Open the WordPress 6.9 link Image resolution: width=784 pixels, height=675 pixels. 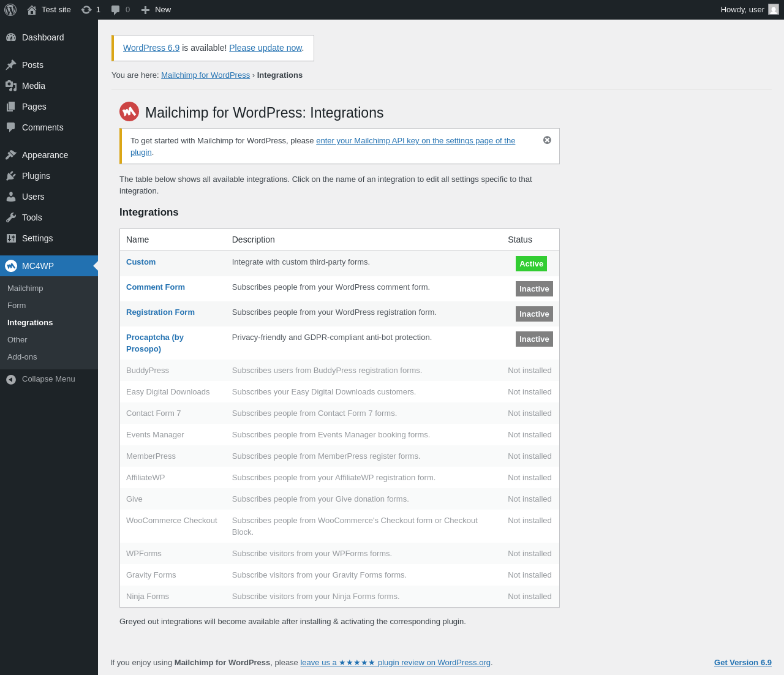(151, 48)
